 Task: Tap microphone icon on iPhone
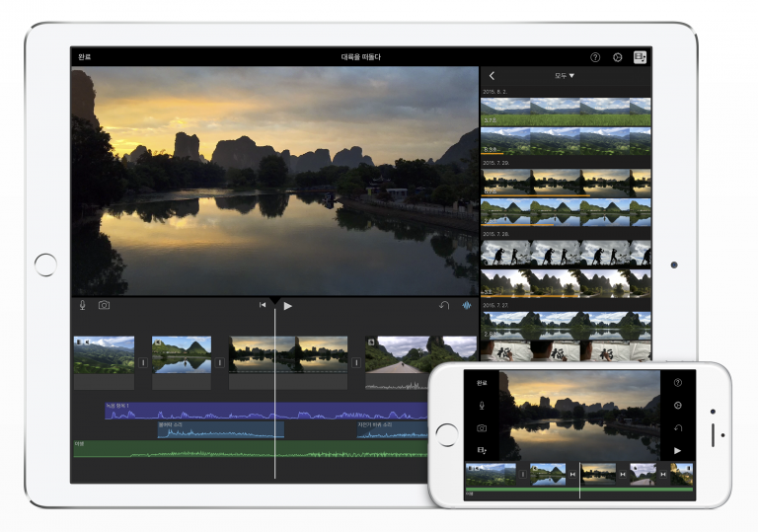point(482,406)
